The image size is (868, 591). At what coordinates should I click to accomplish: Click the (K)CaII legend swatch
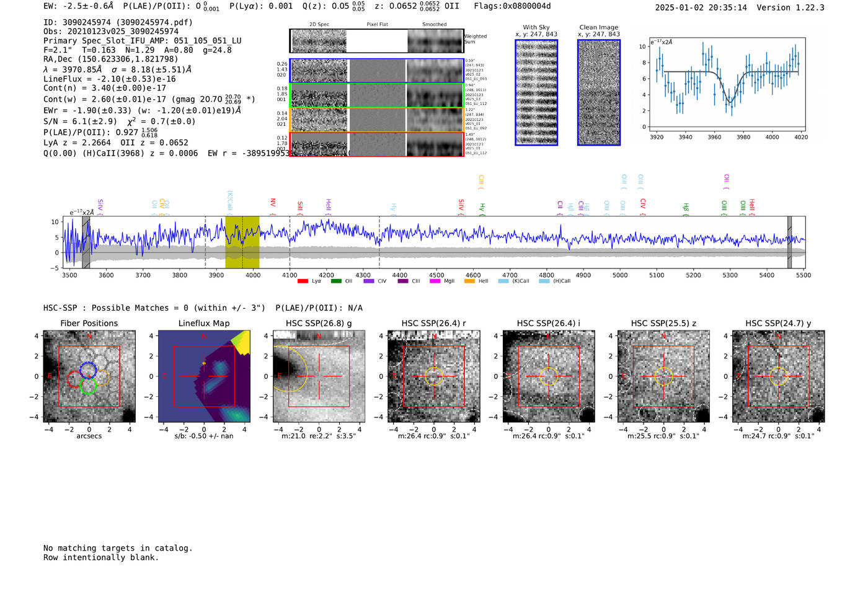pyautogui.click(x=503, y=282)
